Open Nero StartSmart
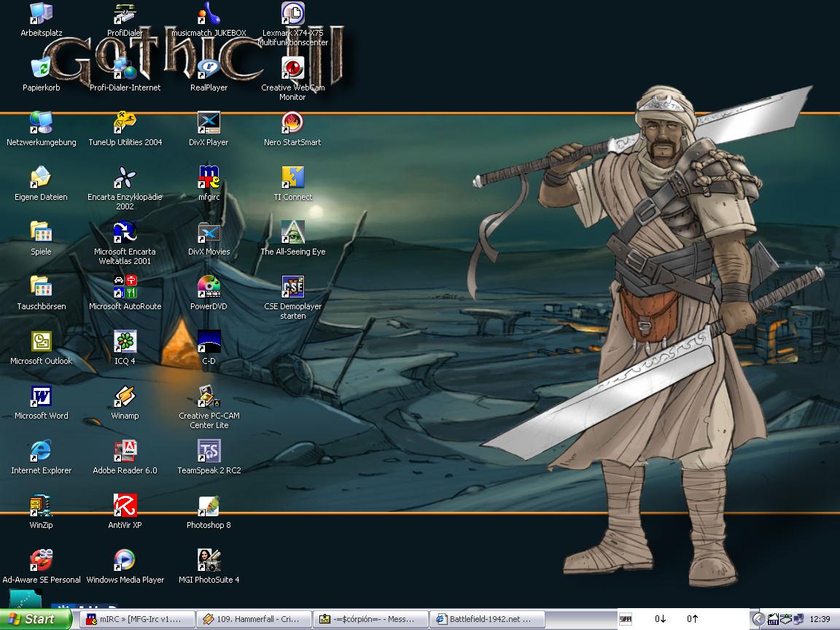Image resolution: width=840 pixels, height=630 pixels. click(292, 129)
